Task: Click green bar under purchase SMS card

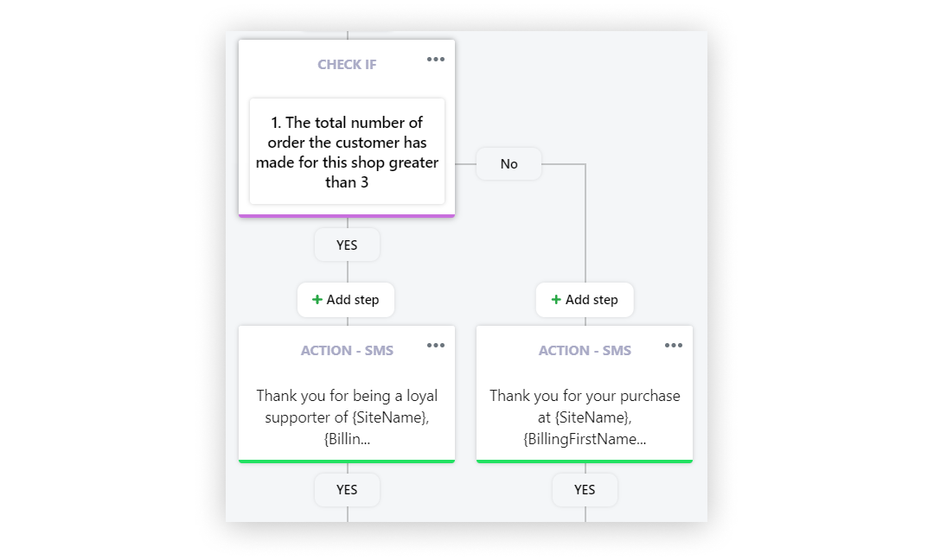Action: click(x=585, y=461)
